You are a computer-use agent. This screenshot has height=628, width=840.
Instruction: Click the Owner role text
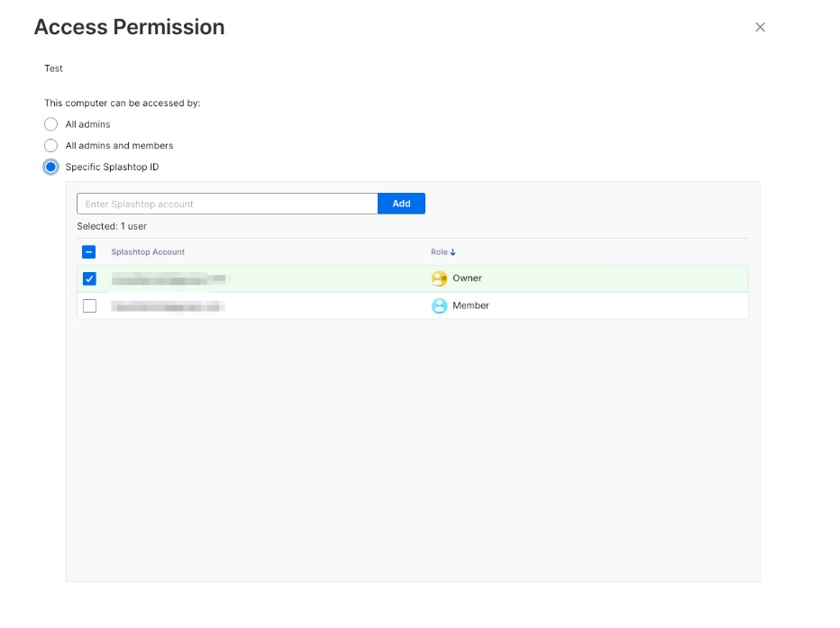(467, 278)
